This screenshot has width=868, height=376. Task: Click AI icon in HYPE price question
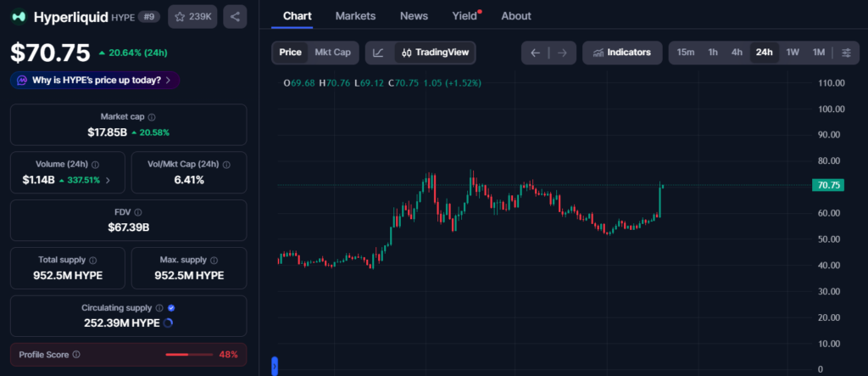tap(22, 81)
